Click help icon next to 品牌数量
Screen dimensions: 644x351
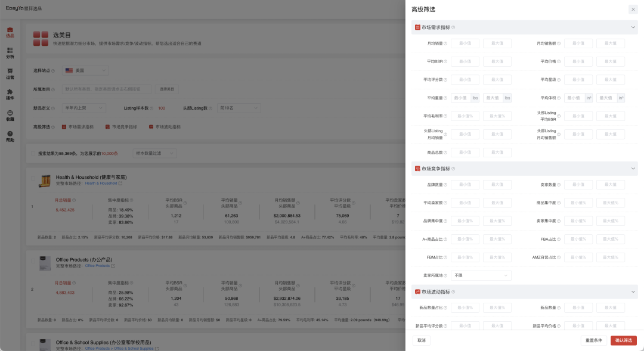445,185
